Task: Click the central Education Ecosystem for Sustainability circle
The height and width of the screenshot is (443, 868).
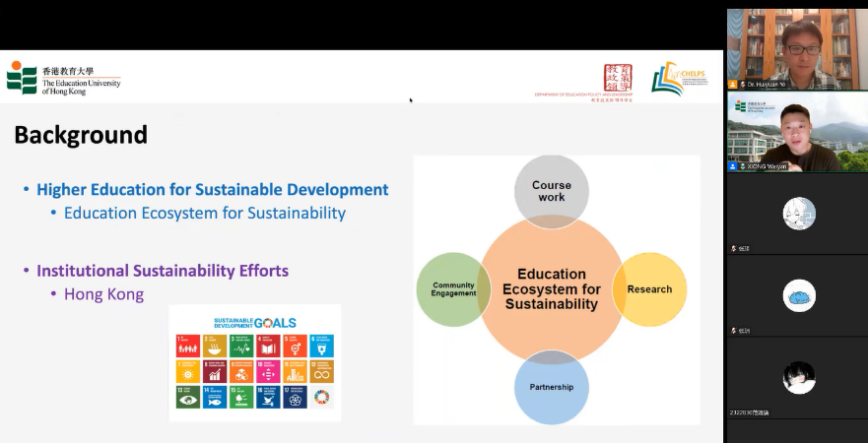Action: tap(551, 288)
